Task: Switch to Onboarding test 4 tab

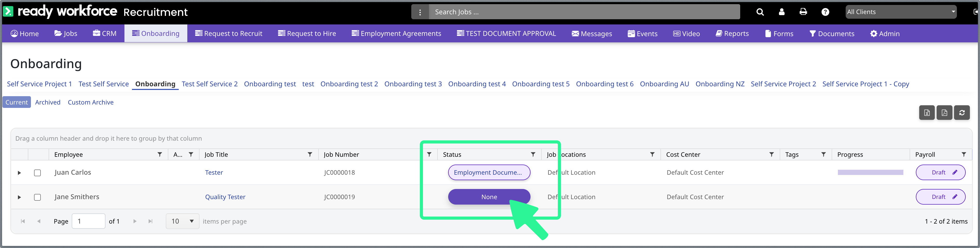Action: pyautogui.click(x=477, y=84)
